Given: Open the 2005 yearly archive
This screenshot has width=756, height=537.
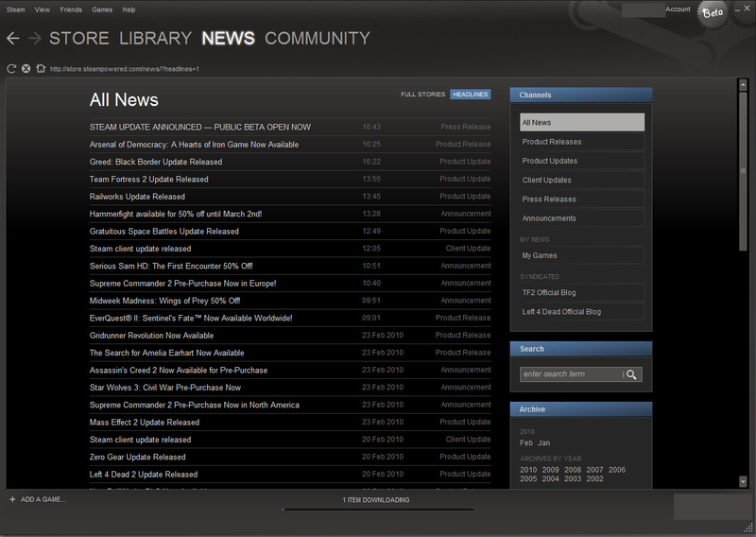Looking at the screenshot, I should point(528,479).
